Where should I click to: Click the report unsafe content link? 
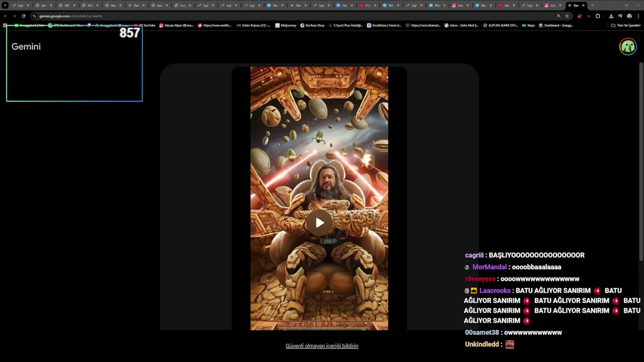click(x=322, y=346)
